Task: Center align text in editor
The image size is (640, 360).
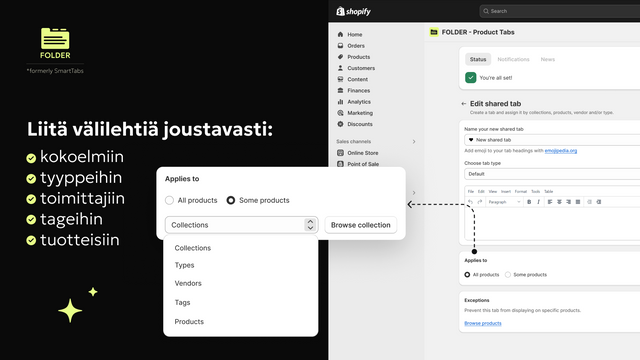Action: (x=559, y=202)
